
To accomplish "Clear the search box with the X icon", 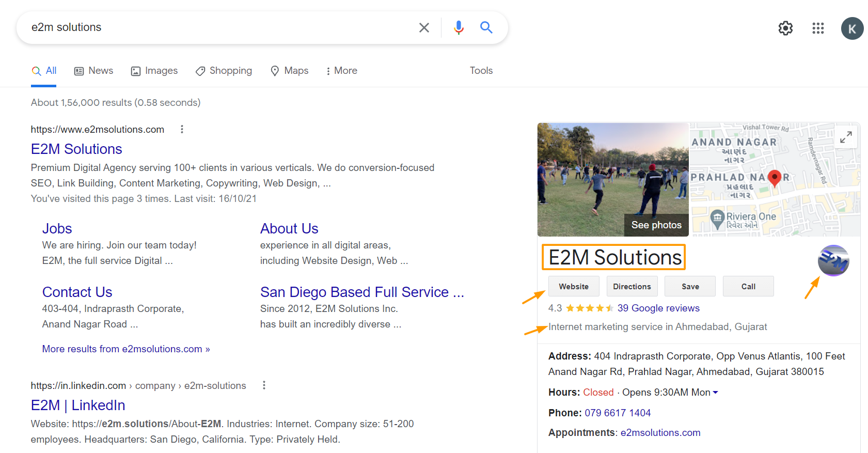I will (424, 27).
